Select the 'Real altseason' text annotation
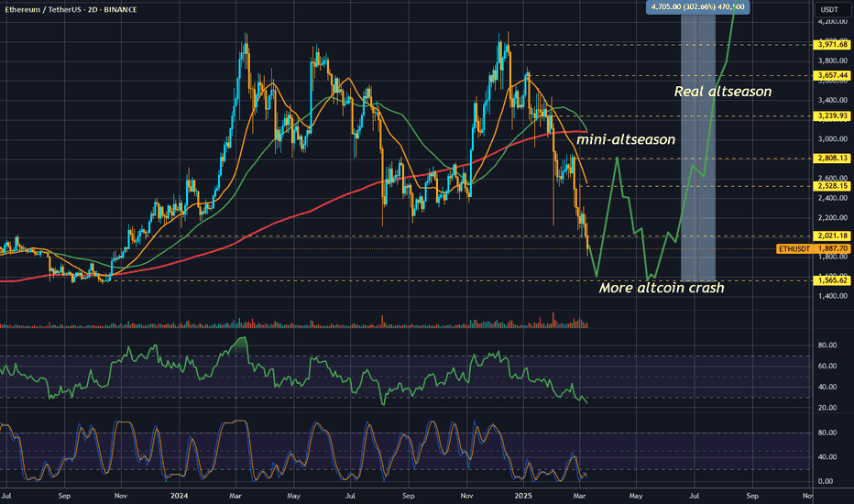854x504 pixels. click(723, 92)
